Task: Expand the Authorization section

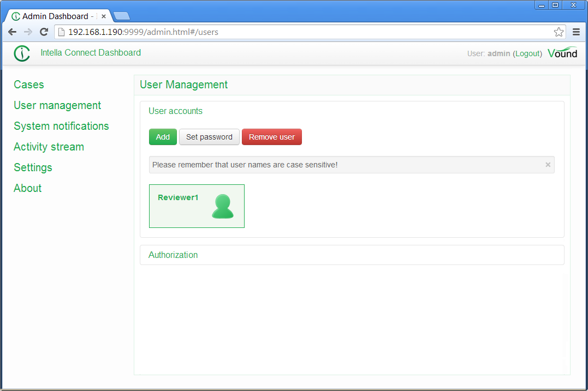Action: tap(173, 255)
